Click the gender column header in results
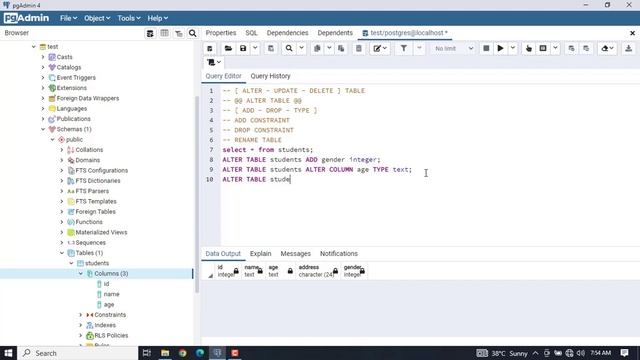The image size is (640, 360). click(x=354, y=271)
